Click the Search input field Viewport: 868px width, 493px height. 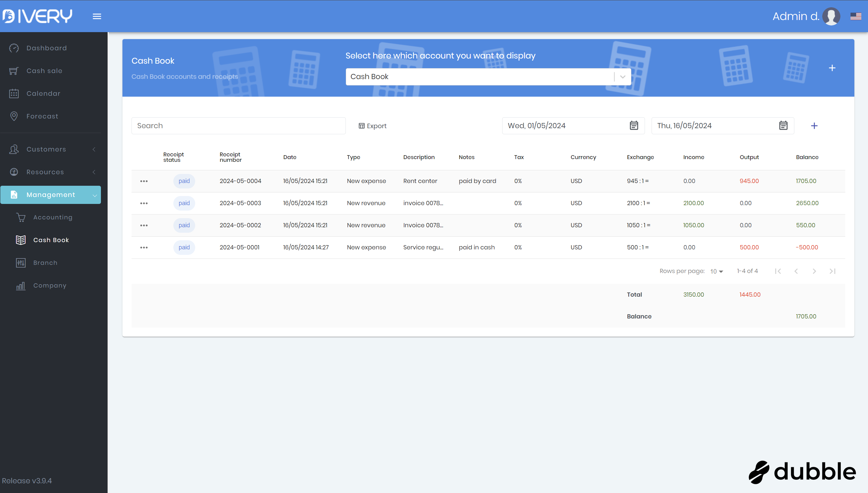tap(238, 126)
